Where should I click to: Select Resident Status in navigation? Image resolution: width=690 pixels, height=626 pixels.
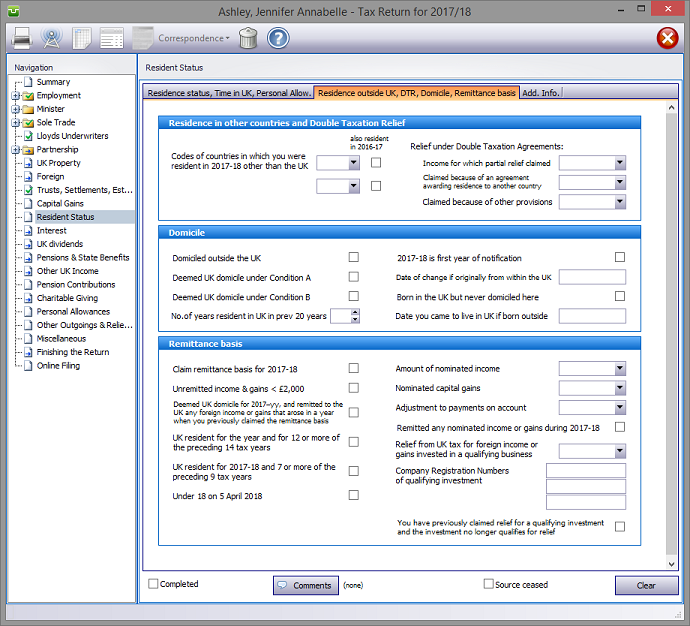[x=65, y=217]
